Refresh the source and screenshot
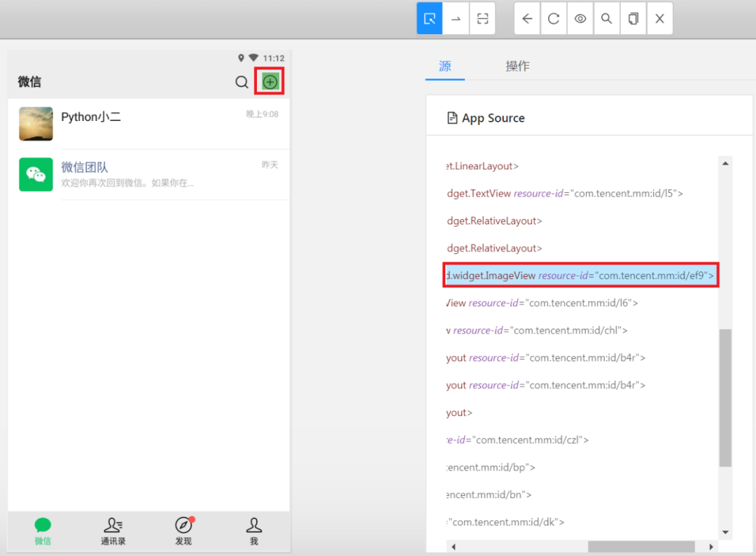This screenshot has width=756, height=556. point(554,19)
